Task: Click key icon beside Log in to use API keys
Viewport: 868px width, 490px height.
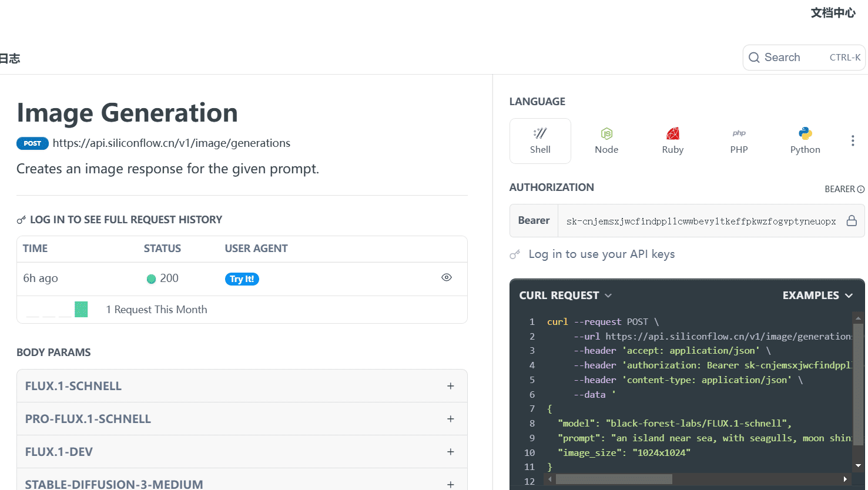Action: (x=515, y=254)
